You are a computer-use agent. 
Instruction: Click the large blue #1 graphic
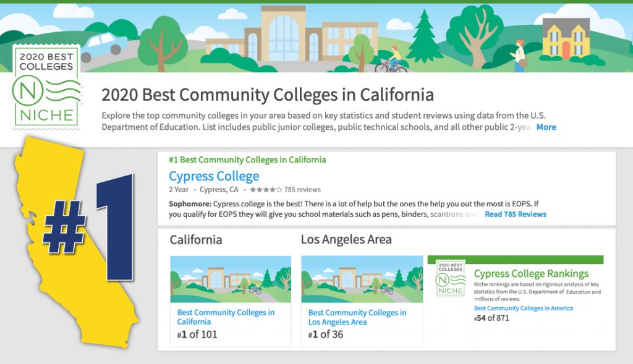89,227
